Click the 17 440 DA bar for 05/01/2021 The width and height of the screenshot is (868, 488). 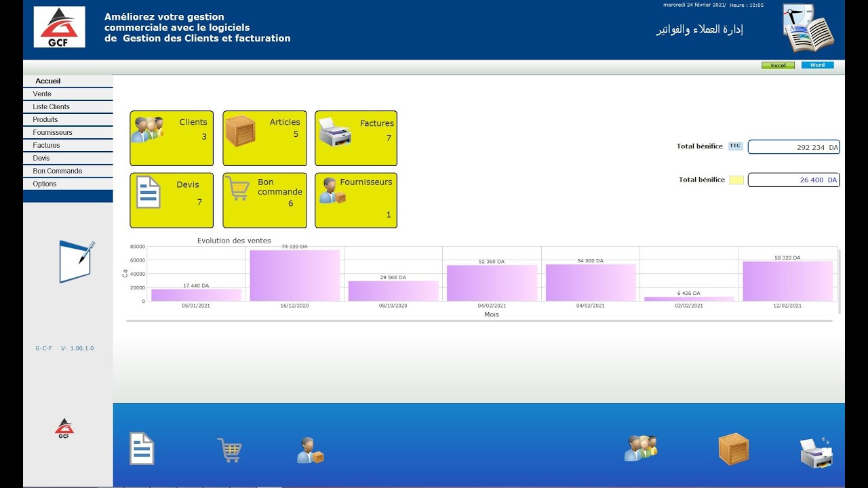coord(196,295)
